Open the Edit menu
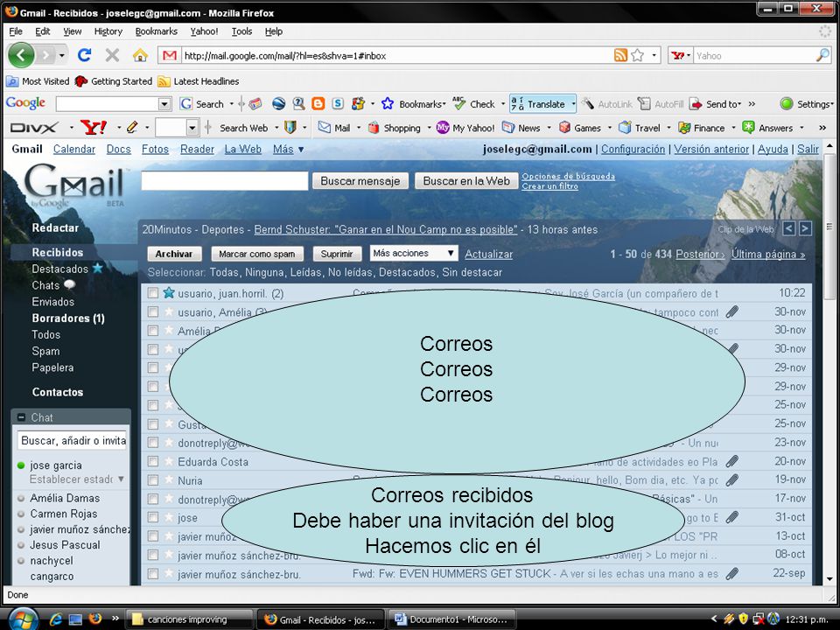Screen dimensions: 840x630 point(42,31)
